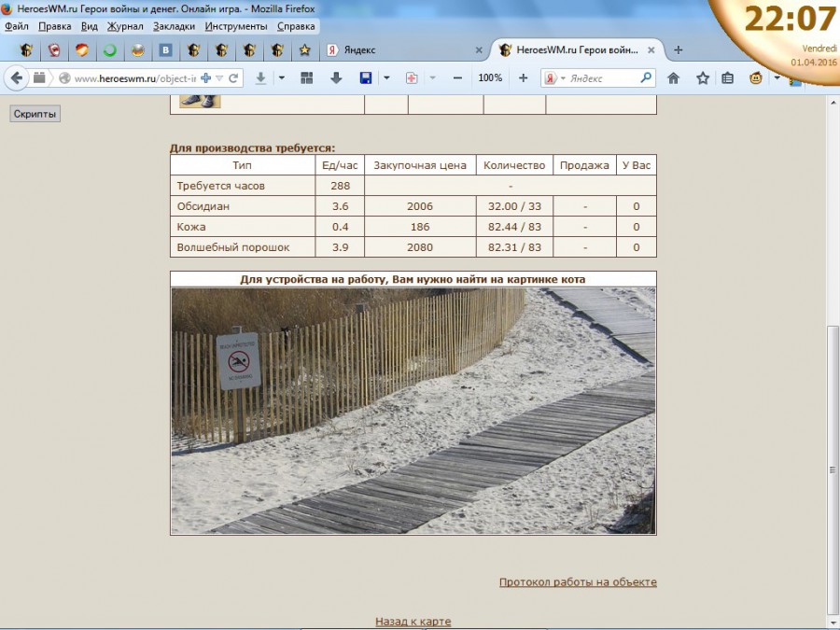Expand the URL bar history dropdown
This screenshot has height=630, width=840.
[x=219, y=78]
